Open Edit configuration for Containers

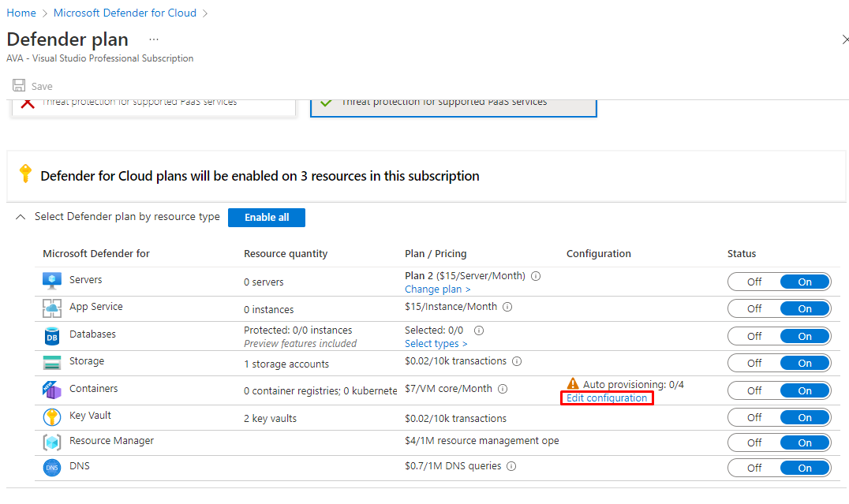coord(606,398)
